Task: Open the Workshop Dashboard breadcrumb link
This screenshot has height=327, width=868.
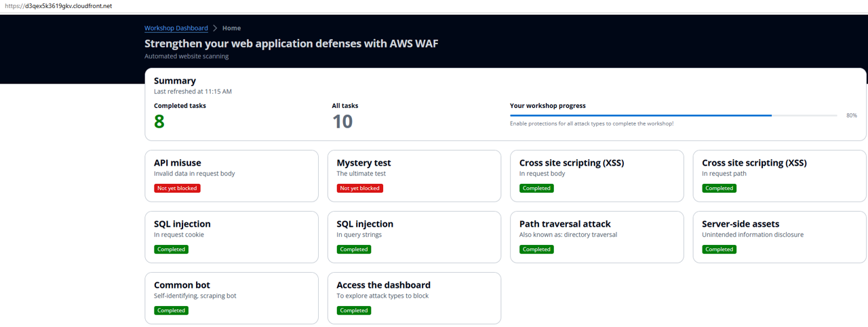Action: click(x=176, y=28)
